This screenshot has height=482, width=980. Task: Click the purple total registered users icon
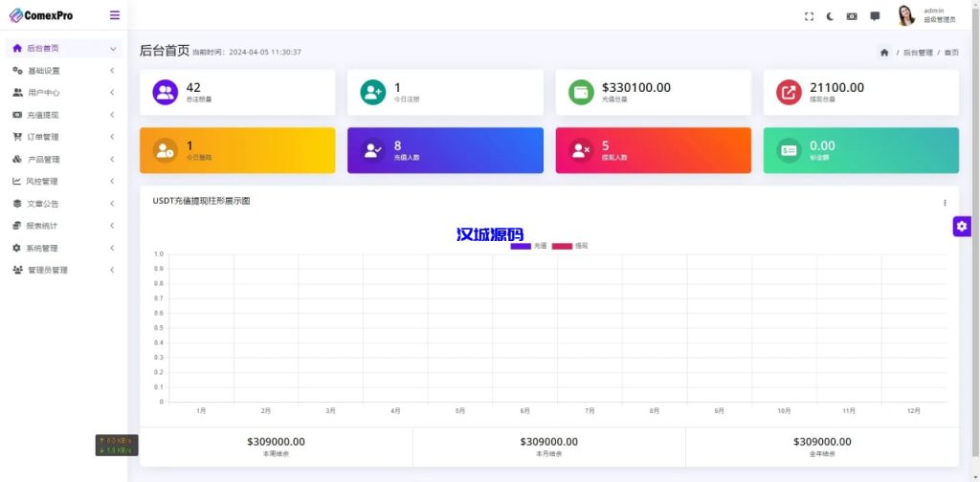[166, 93]
